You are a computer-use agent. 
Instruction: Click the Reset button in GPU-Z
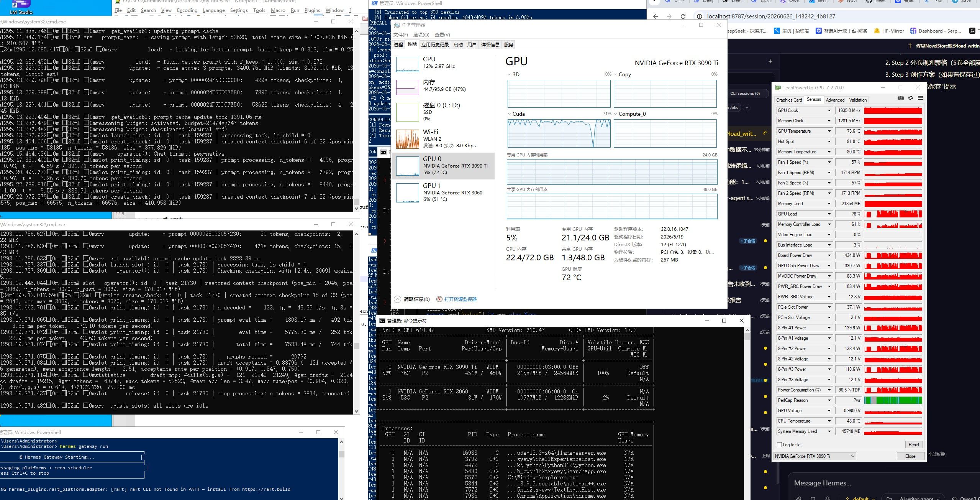(x=914, y=445)
